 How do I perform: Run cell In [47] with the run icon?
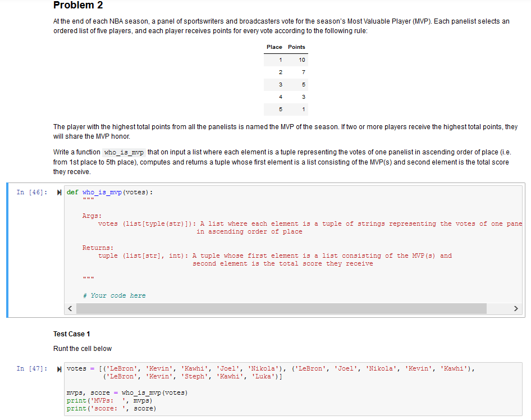coord(59,369)
